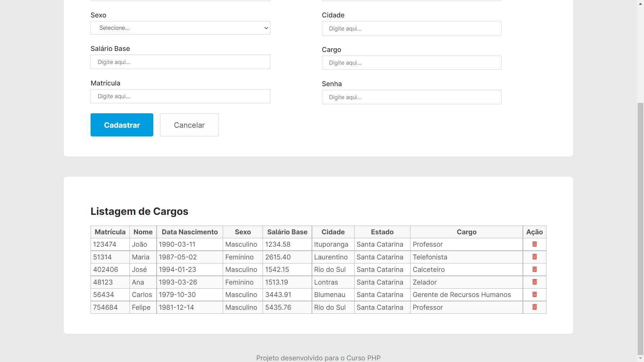Click cargo cell Telefonista
The image size is (644, 362).
(x=467, y=257)
